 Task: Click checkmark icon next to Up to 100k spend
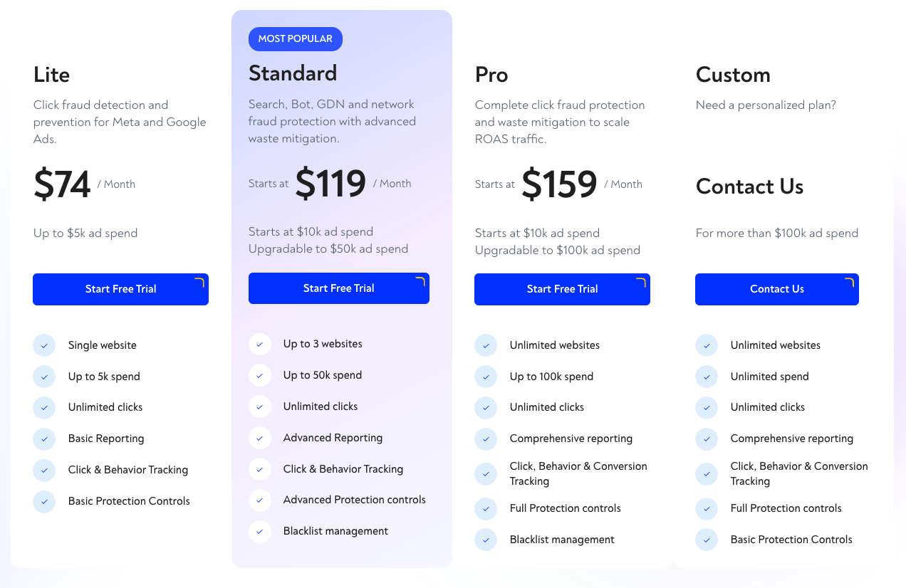tap(486, 377)
